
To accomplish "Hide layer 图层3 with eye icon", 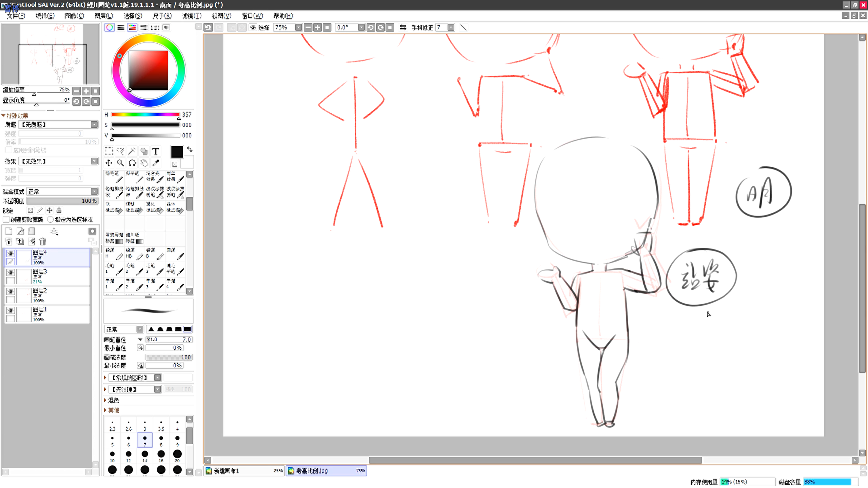I will 11,272.
